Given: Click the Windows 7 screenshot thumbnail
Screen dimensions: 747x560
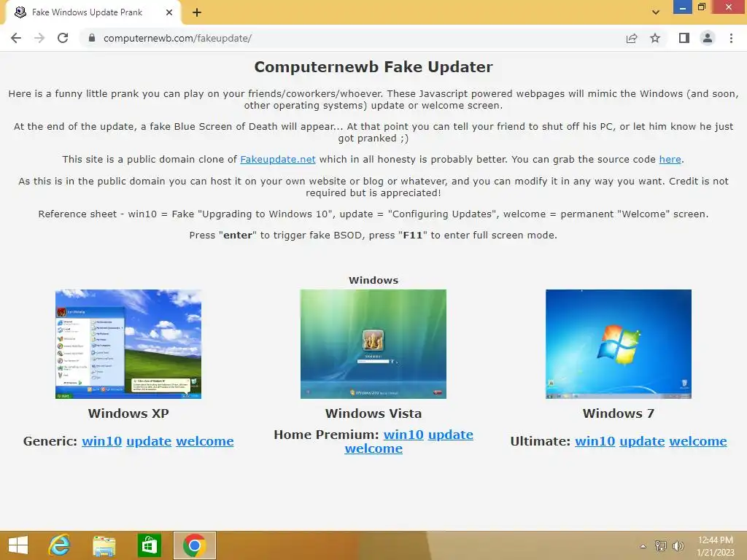Looking at the screenshot, I should point(619,344).
